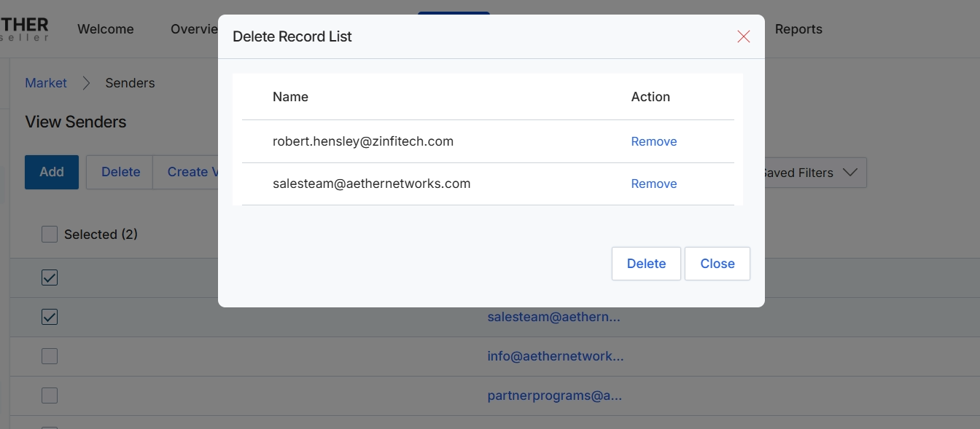Uncheck the first checked sender row checkbox
The height and width of the screenshot is (429, 980).
(50, 278)
